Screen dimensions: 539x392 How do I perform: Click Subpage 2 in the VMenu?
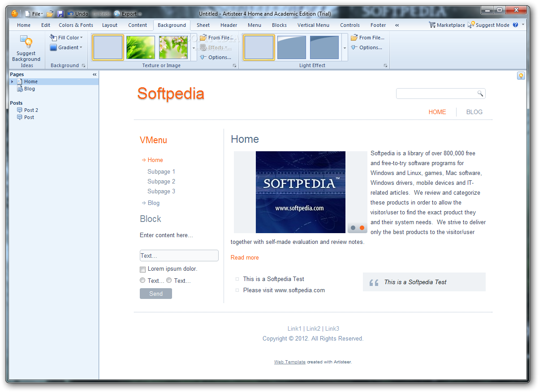click(161, 181)
